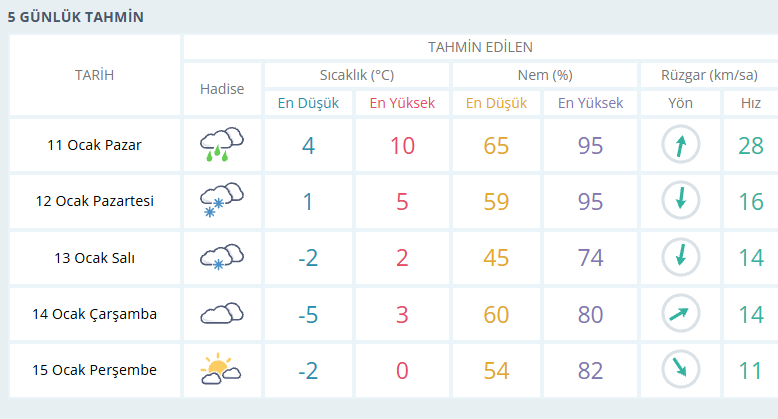Click the Sıcaklık (°C) header

357,75
